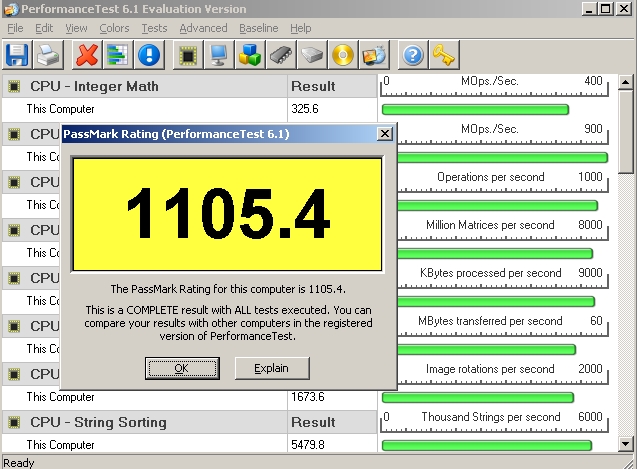This screenshot has width=637, height=469.
Task: Click the PerformanceTest title bar app icon
Action: pos(11,9)
